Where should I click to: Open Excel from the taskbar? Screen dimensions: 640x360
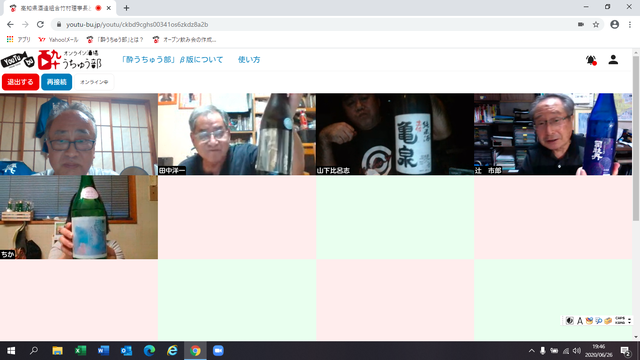(x=80, y=351)
